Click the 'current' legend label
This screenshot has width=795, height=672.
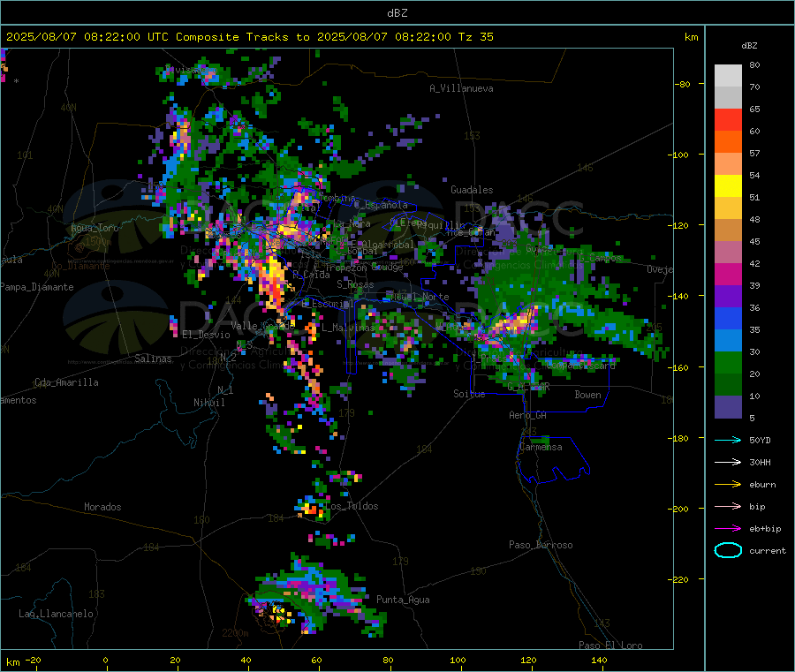tap(768, 551)
